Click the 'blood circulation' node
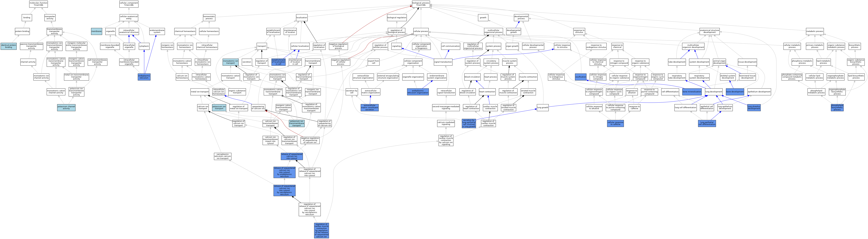Viewport: 868px width, 239px height. click(472, 77)
